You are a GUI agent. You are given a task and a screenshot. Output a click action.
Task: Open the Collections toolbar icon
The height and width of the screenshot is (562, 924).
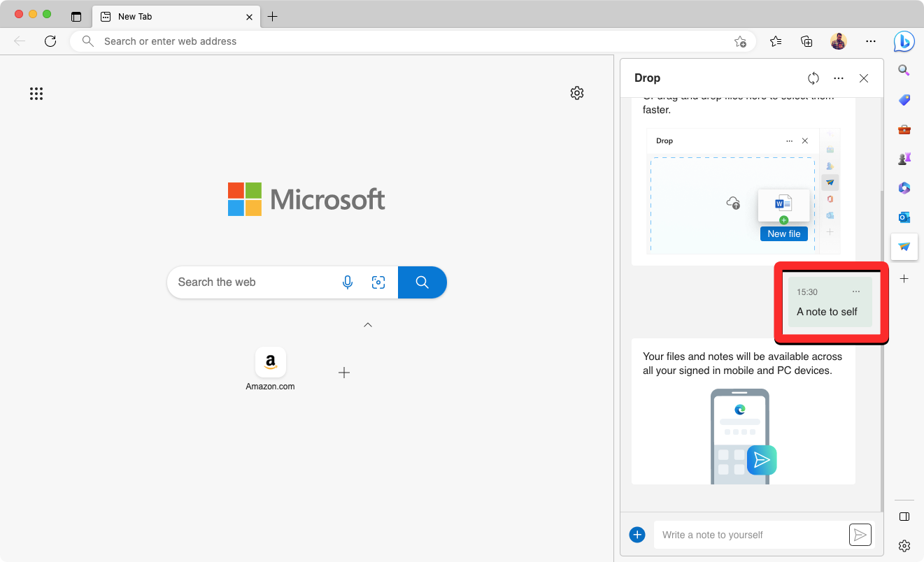pyautogui.click(x=806, y=41)
